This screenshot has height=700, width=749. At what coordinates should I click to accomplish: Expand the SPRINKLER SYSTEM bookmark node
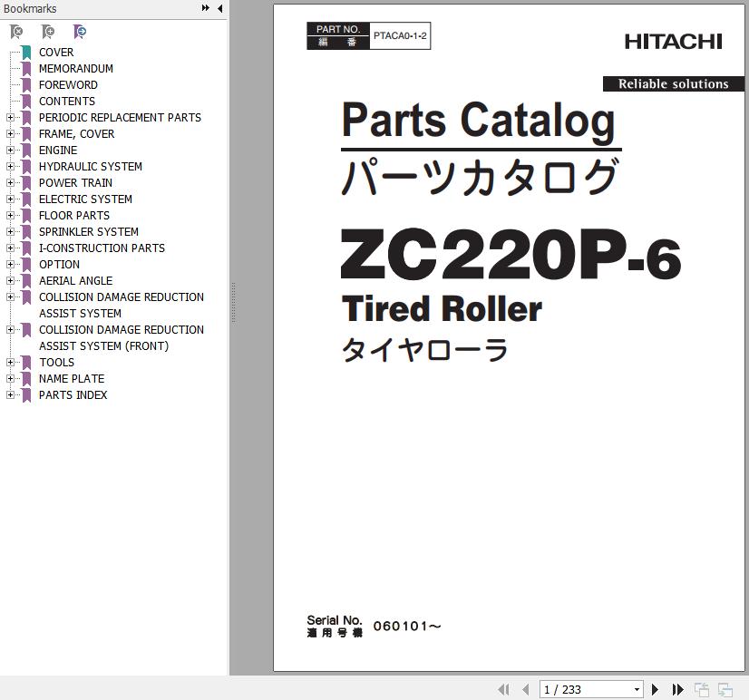(10, 231)
